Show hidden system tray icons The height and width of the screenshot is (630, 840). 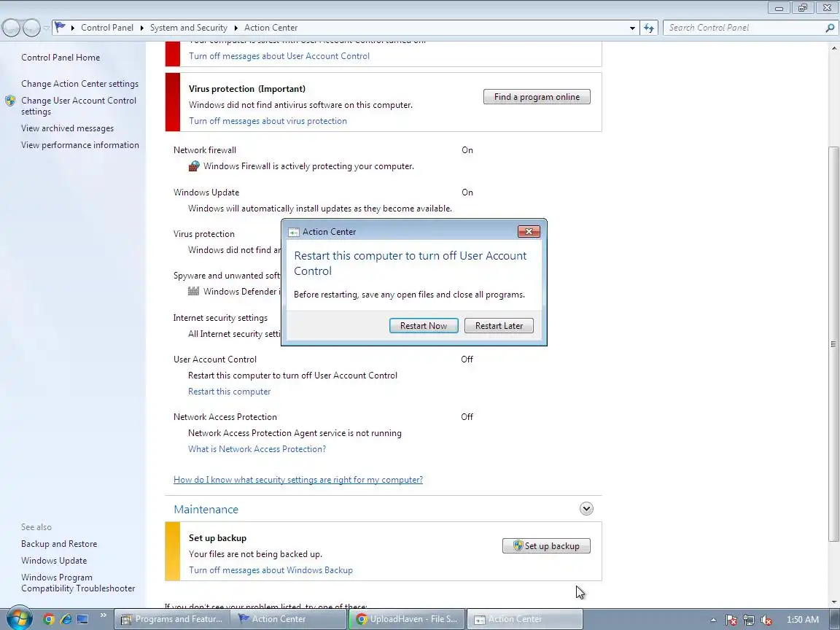point(713,620)
